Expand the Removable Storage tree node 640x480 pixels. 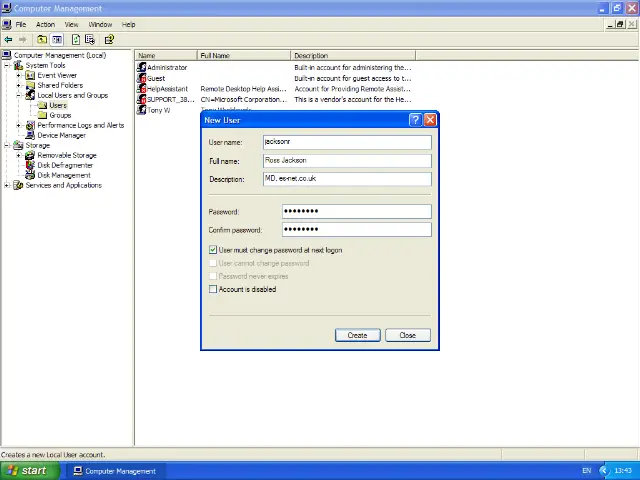[x=18, y=155]
